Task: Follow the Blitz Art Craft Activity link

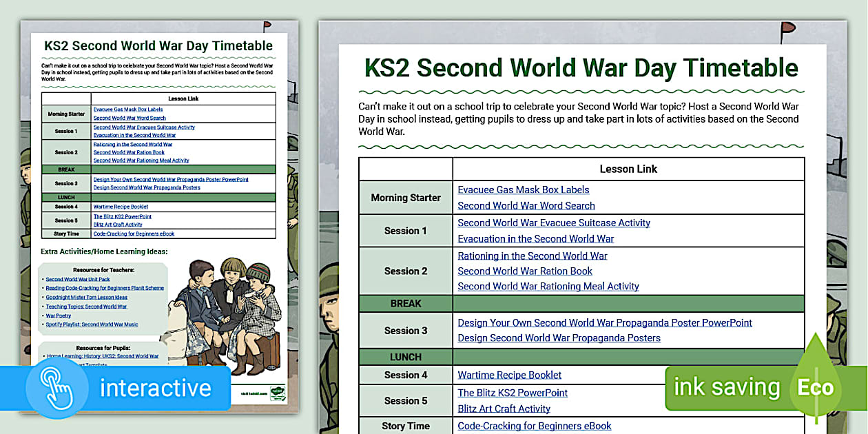Action: click(x=504, y=409)
